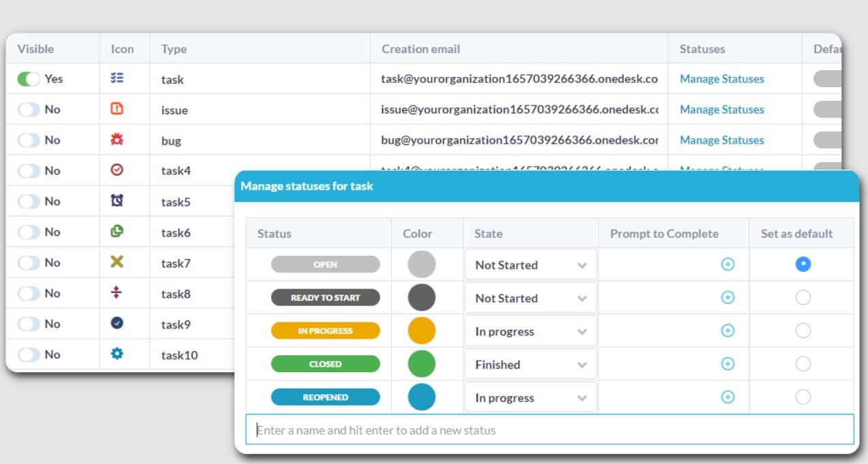Click the task8 divide symbol icon

tap(116, 293)
